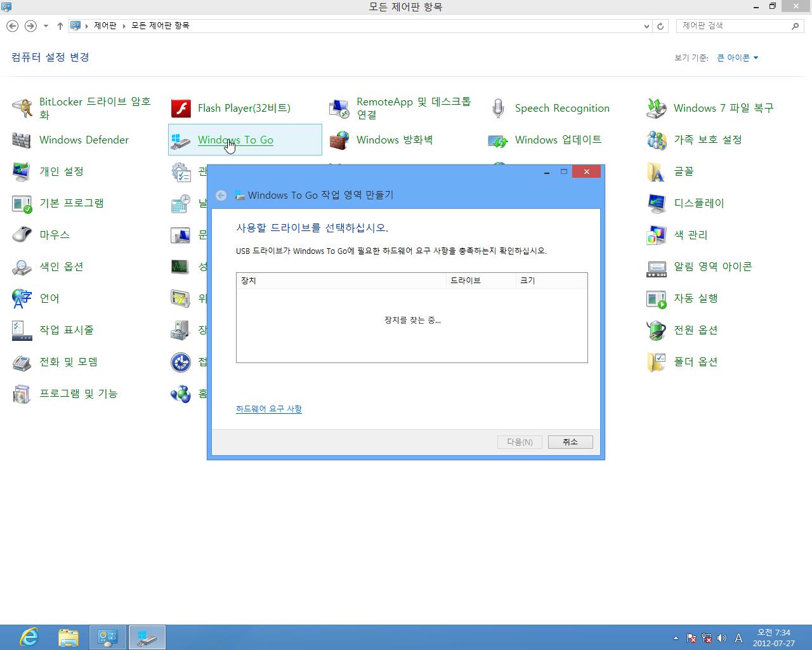Open Internet Explorer from taskbar
Viewport: 812px width, 650px height.
pyautogui.click(x=29, y=637)
